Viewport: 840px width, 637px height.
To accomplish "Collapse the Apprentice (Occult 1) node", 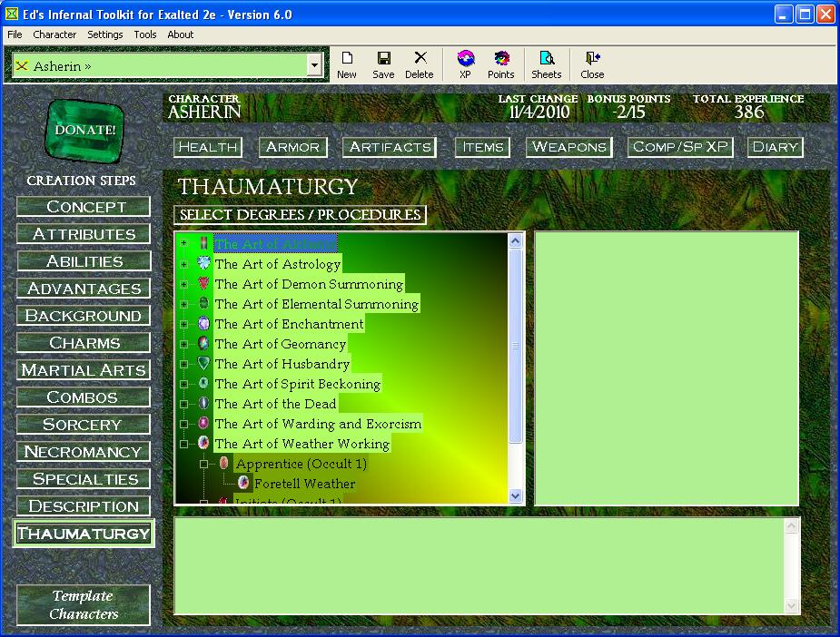I will point(204,464).
